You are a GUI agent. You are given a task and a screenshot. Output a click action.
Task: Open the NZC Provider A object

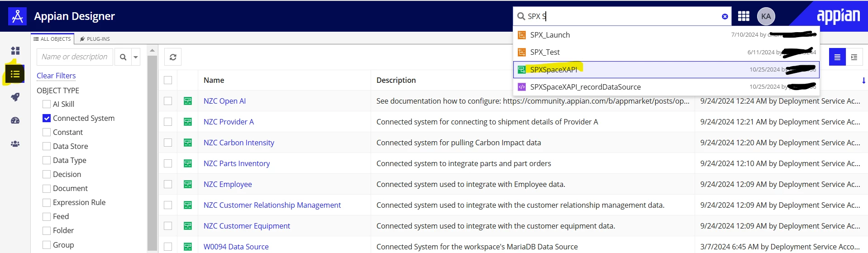point(229,122)
